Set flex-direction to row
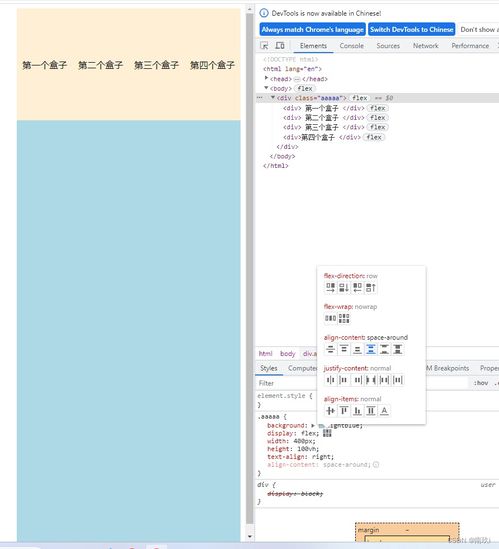This screenshot has height=549, width=499. pos(330,288)
